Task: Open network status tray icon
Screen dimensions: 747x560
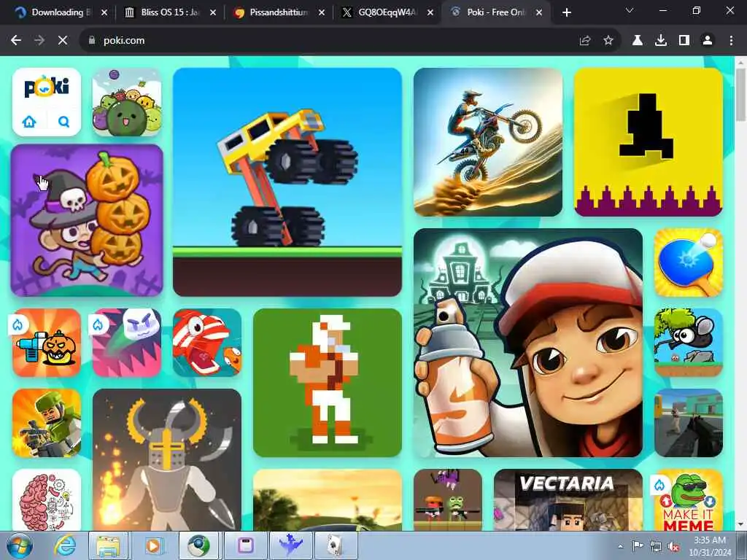Action: (656, 546)
